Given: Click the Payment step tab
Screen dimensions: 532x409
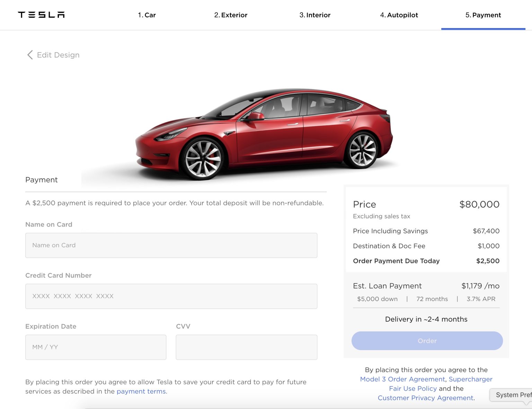Looking at the screenshot, I should pos(483,15).
